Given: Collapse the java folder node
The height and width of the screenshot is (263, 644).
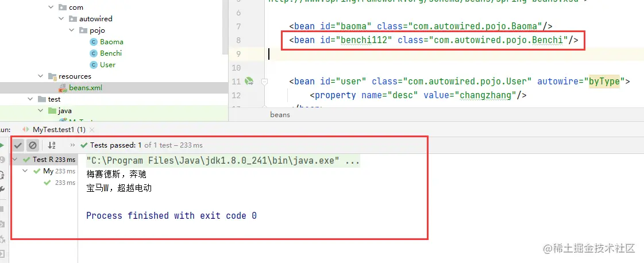Looking at the screenshot, I should [41, 111].
